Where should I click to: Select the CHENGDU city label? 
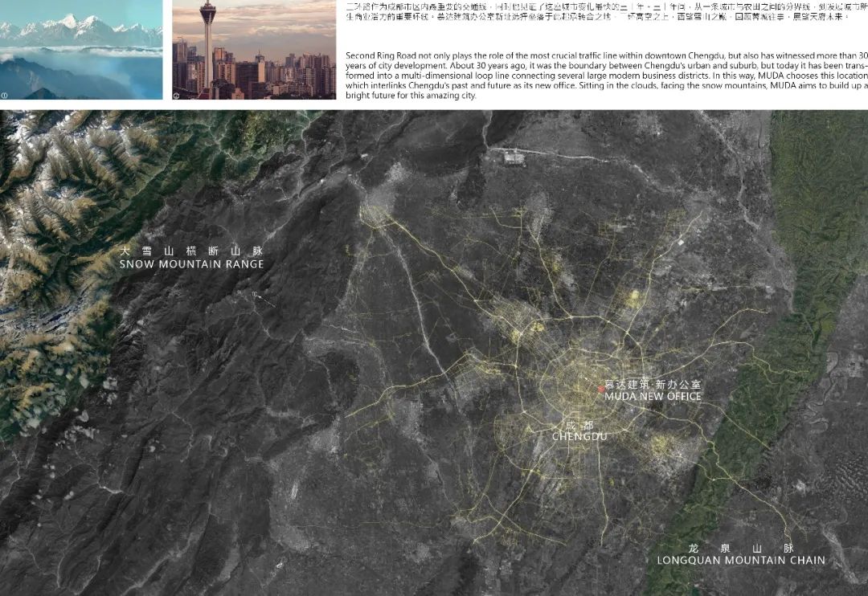pos(579,436)
